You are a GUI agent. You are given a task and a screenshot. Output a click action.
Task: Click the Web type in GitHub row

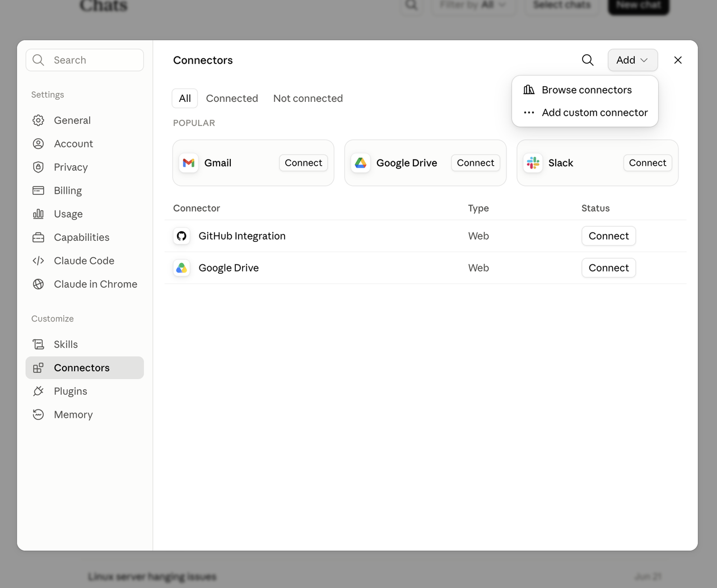pyautogui.click(x=478, y=236)
